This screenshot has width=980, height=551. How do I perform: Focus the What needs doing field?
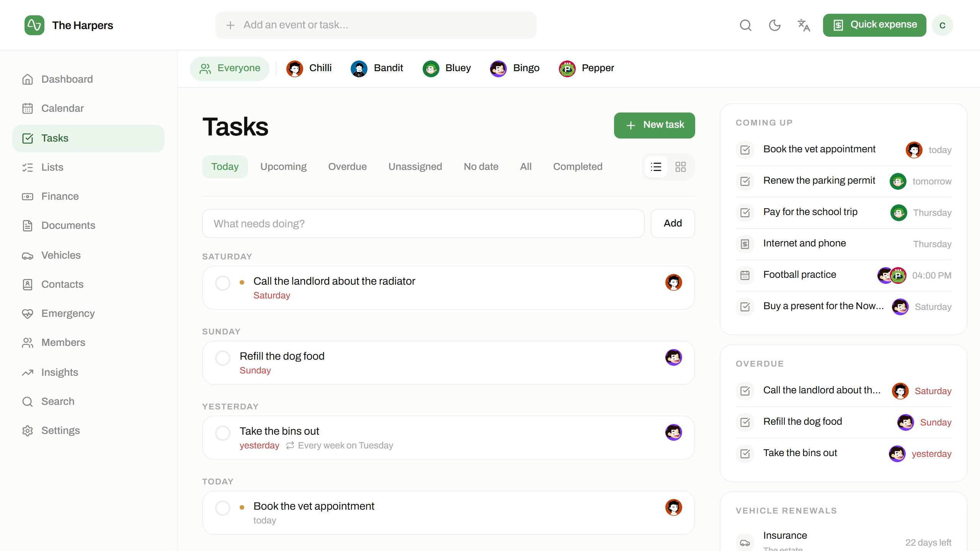pyautogui.click(x=423, y=223)
